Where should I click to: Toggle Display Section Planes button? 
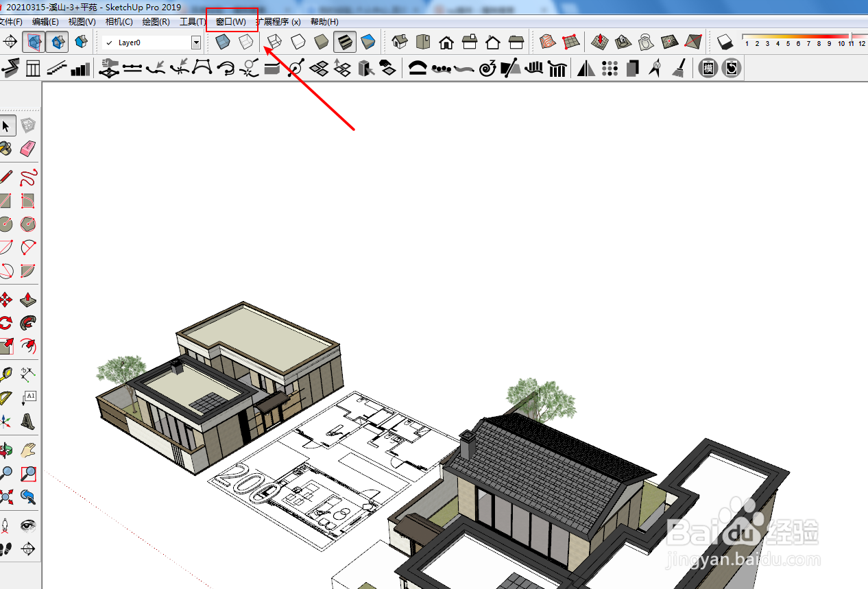click(x=34, y=43)
